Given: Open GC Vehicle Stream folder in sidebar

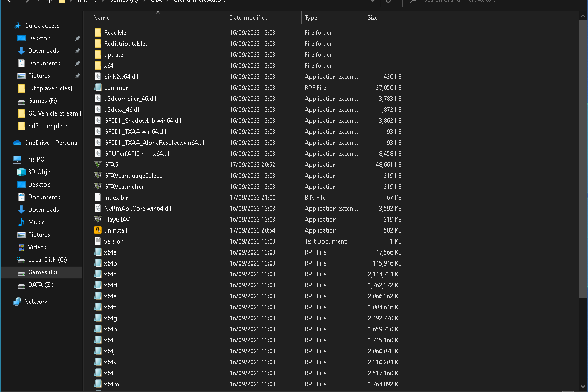Looking at the screenshot, I should click(x=55, y=113).
